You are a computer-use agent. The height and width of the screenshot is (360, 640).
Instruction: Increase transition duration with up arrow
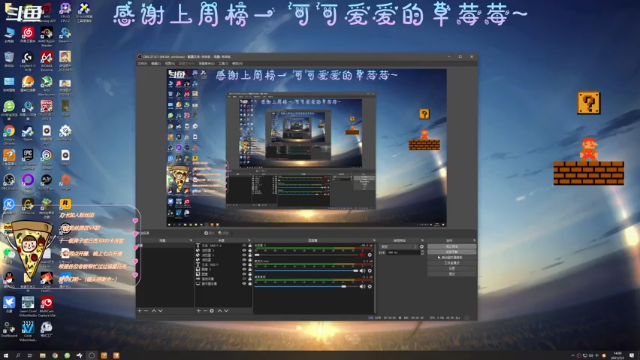click(422, 251)
